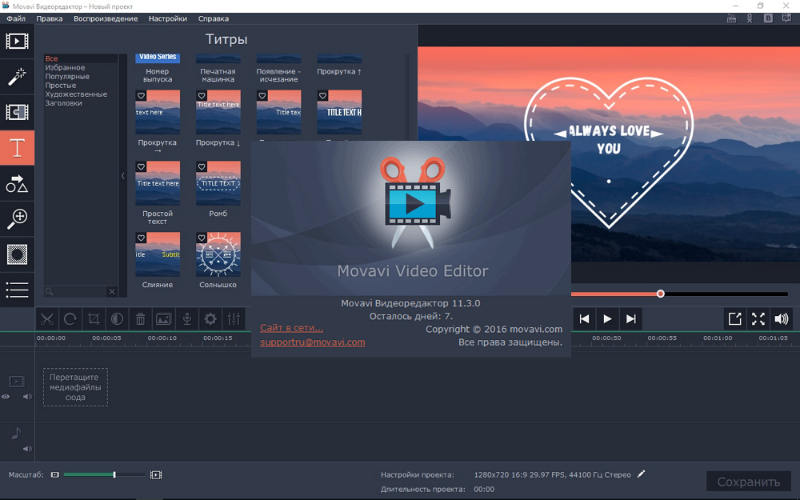800x500 pixels.
Task: Open the Сайт в сети link
Action: pos(291,328)
